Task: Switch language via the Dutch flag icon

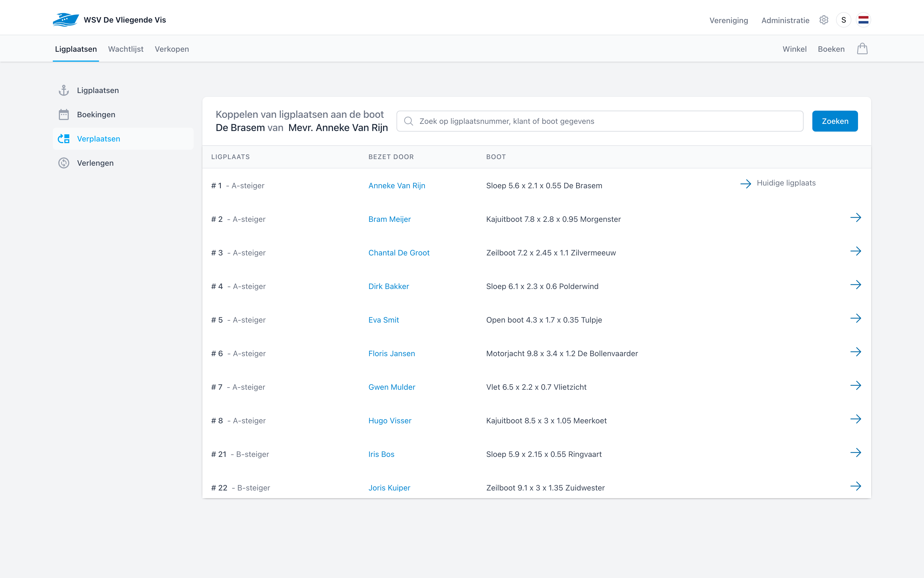Action: coord(863,20)
